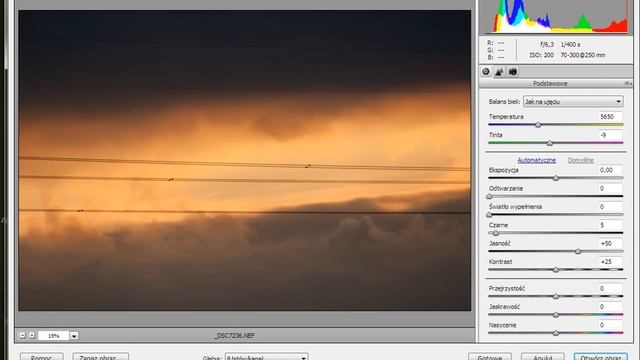This screenshot has height=360, width=640.
Task: Open the zoom level dropdown arrow
Action: tap(74, 336)
